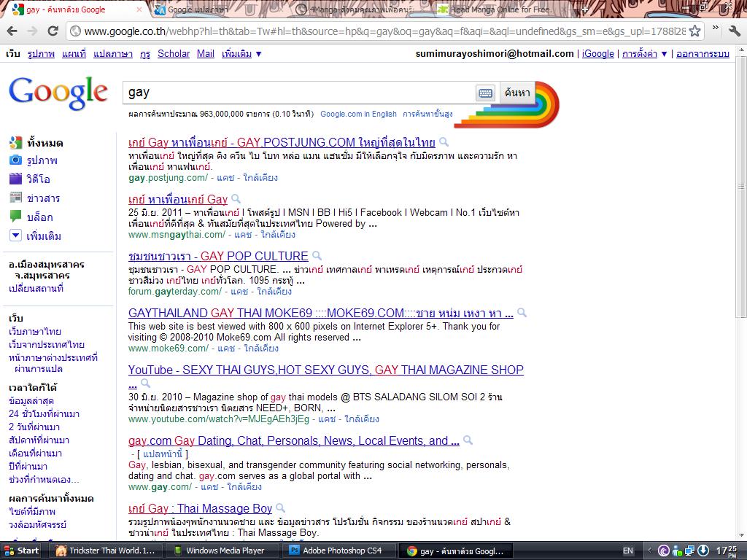Open Google.com in English link
Image resolution: width=747 pixels, height=560 pixels.
[358, 114]
